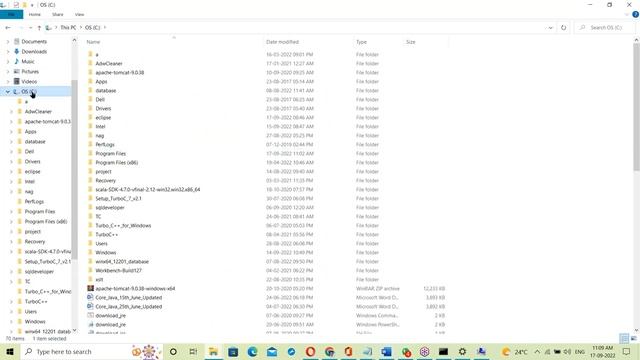
Task: Open the address bar history dropdown
Action: point(550,27)
